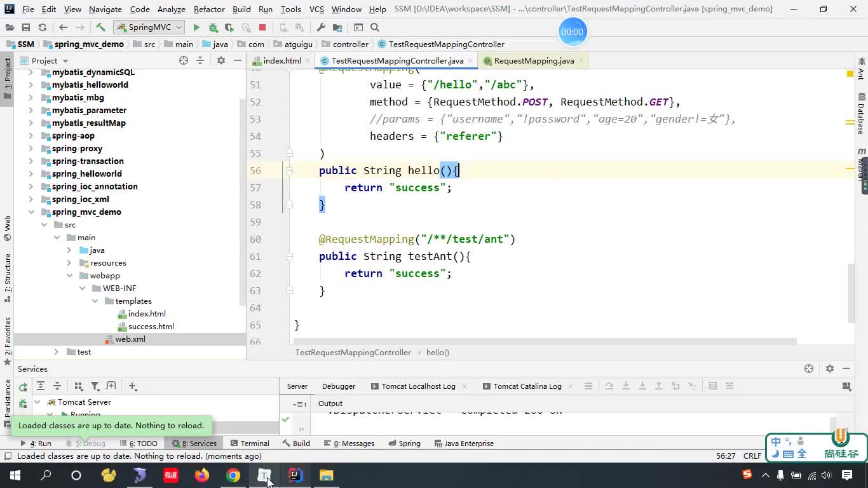This screenshot has height=488, width=868.
Task: Collapse the Tomcat Server node in Services
Action: pyautogui.click(x=37, y=402)
